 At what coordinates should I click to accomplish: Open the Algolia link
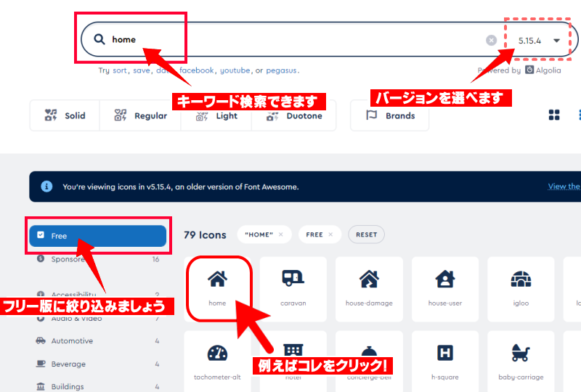pyautogui.click(x=543, y=70)
